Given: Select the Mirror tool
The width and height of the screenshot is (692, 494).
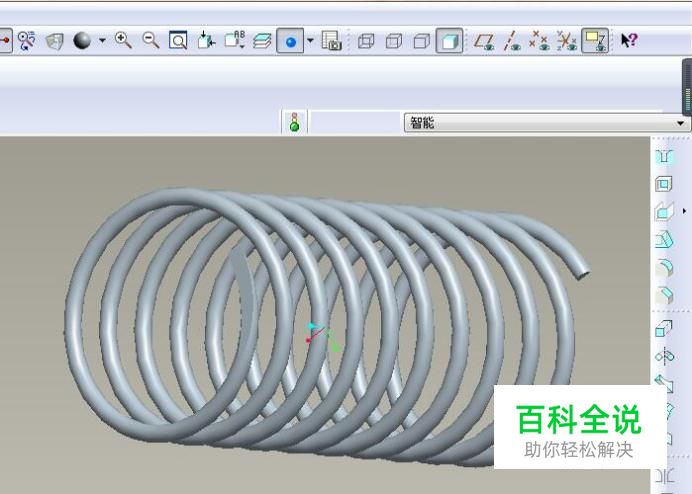Looking at the screenshot, I should pos(664,476).
